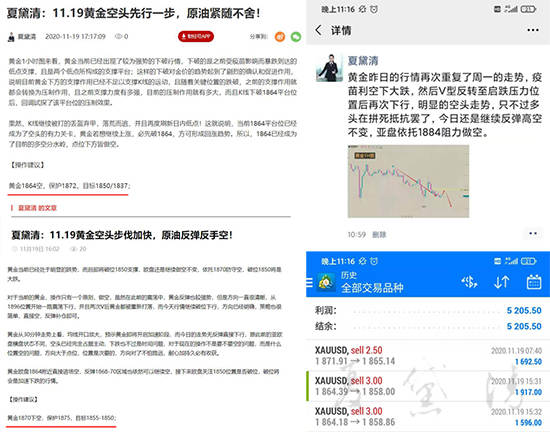Click the underlined 黄金1864空 advice line
Image resolution: width=550 pixels, height=432 pixels.
point(69,186)
